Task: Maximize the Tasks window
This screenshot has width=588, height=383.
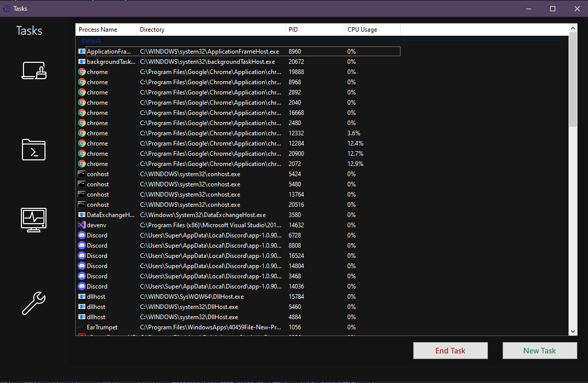Action: point(553,8)
